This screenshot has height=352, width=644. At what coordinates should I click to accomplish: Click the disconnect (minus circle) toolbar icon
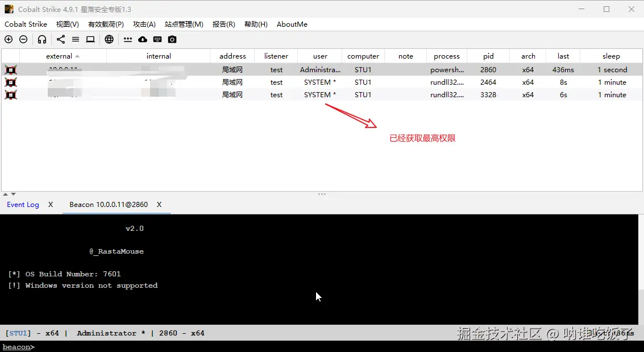[23, 39]
